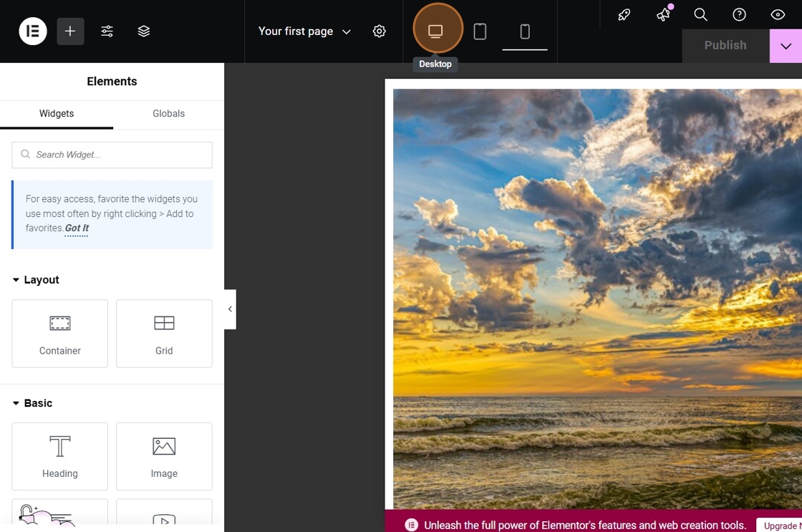The width and height of the screenshot is (802, 532).
Task: Collapse the Basic section
Action: click(32, 403)
